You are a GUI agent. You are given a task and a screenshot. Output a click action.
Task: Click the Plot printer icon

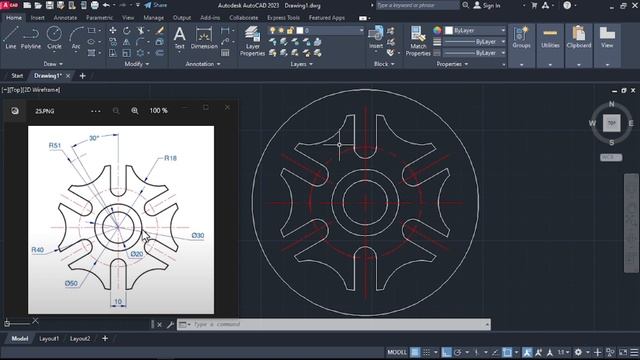95,5
